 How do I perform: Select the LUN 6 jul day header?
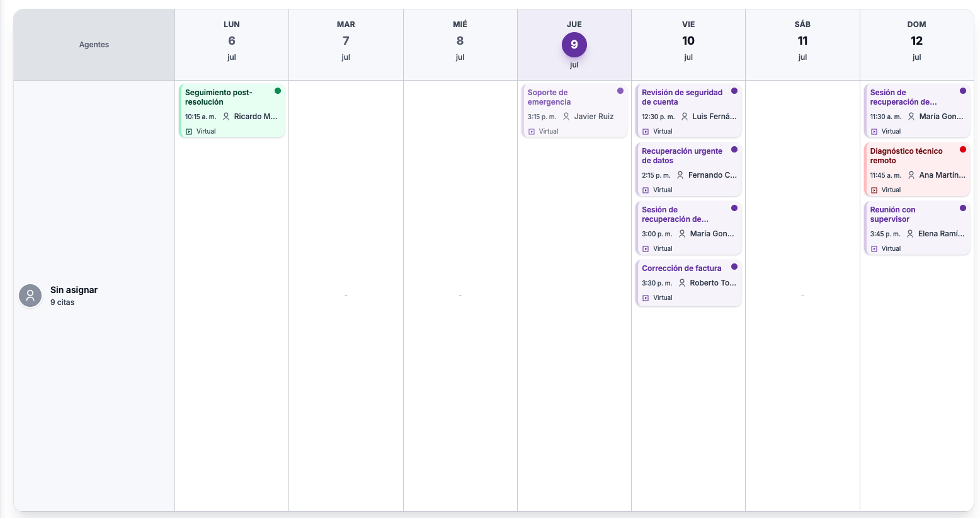pos(232,45)
